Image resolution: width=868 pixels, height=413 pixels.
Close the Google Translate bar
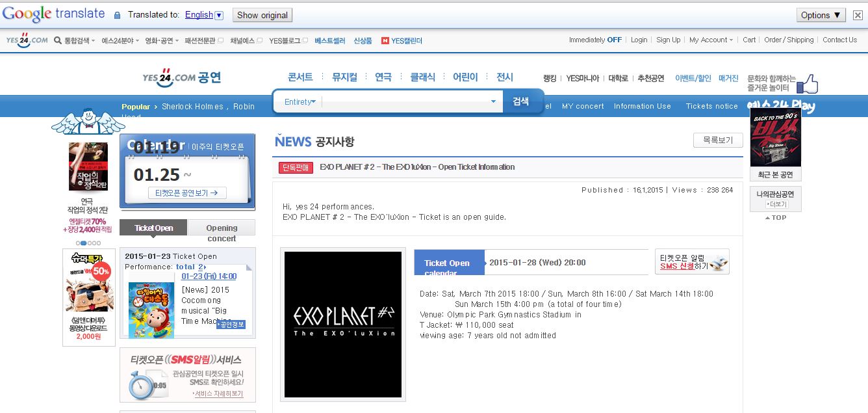tap(858, 15)
